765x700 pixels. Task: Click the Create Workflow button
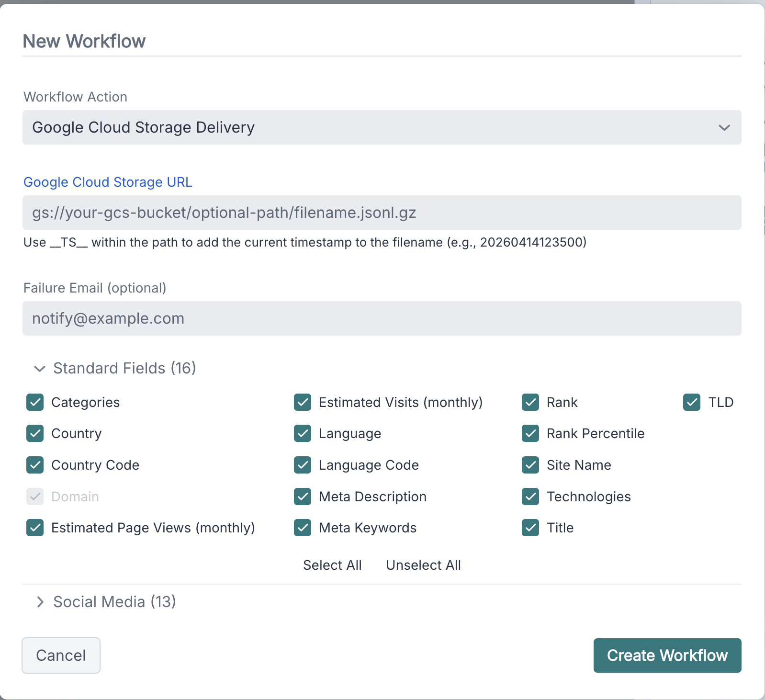667,655
